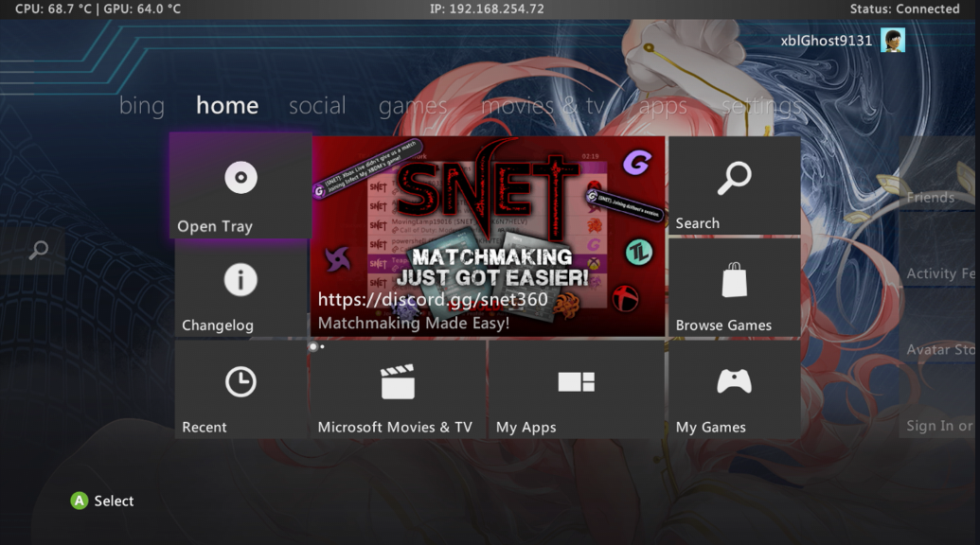The image size is (980, 545).
Task: Open Microsoft Movies & TV clapperboard icon
Action: (398, 382)
